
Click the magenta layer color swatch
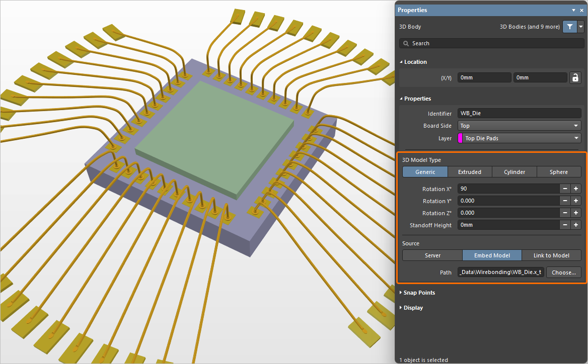coord(460,138)
